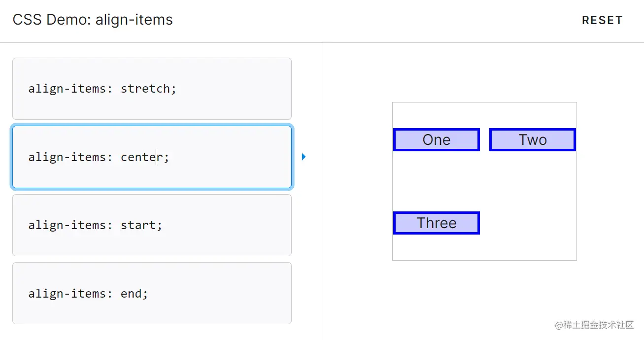Place cursor on the word start

click(x=138, y=225)
